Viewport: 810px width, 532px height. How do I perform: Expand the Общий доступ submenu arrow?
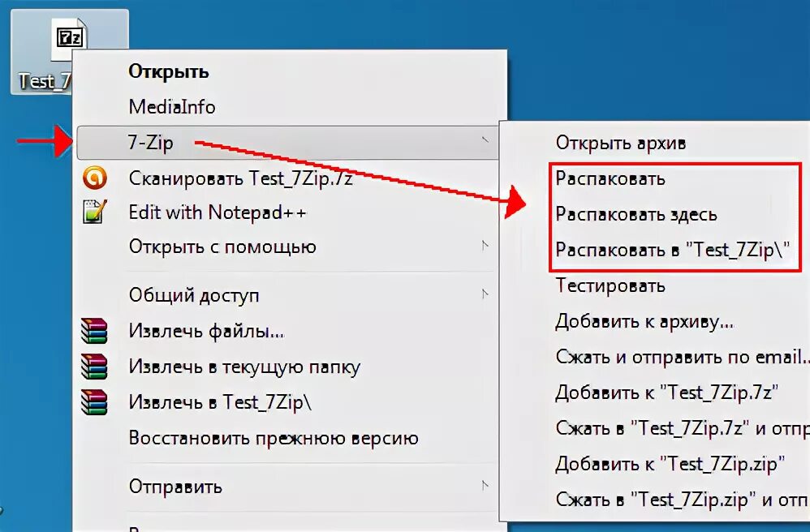tap(485, 294)
